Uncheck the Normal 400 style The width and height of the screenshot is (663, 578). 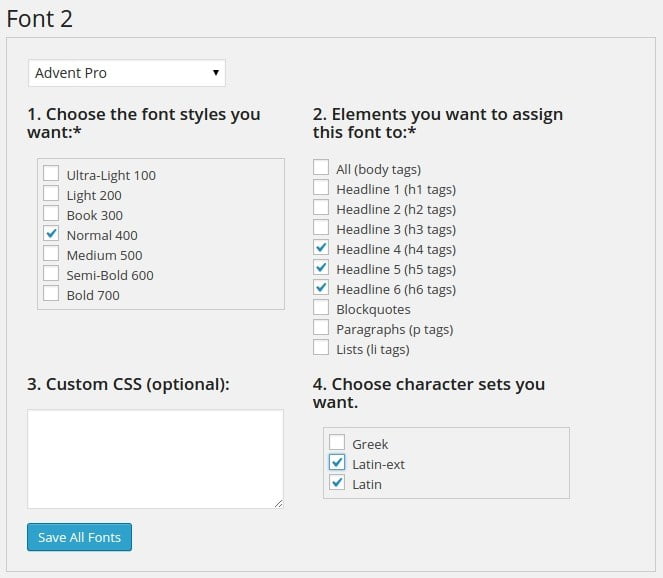(51, 233)
